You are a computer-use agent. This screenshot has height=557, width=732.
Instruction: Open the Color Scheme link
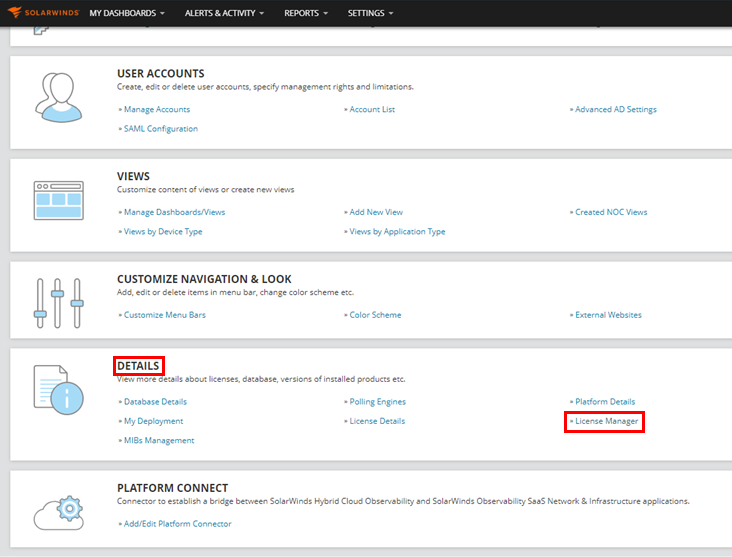[375, 315]
